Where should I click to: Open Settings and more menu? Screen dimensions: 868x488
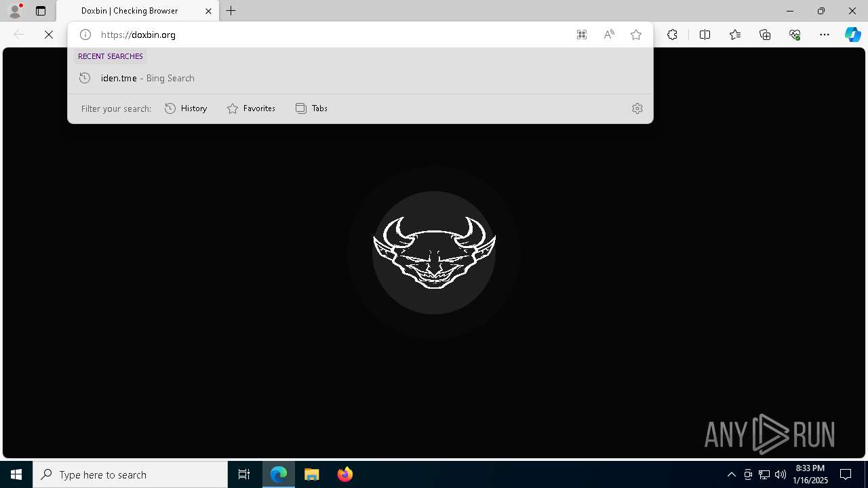(825, 35)
